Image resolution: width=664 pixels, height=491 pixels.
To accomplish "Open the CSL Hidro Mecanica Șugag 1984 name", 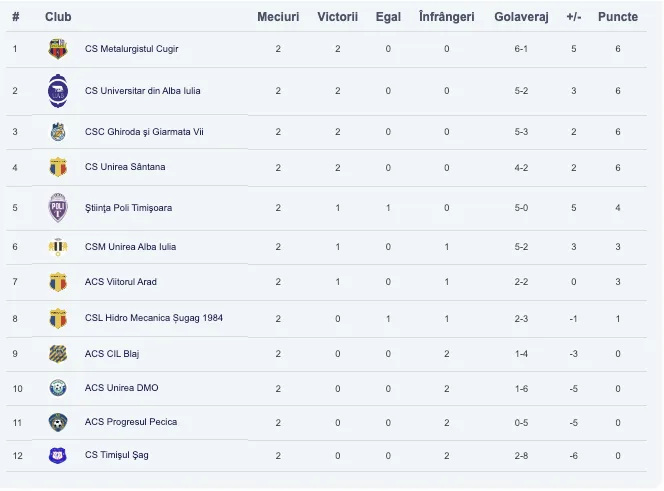I will click(x=154, y=318).
